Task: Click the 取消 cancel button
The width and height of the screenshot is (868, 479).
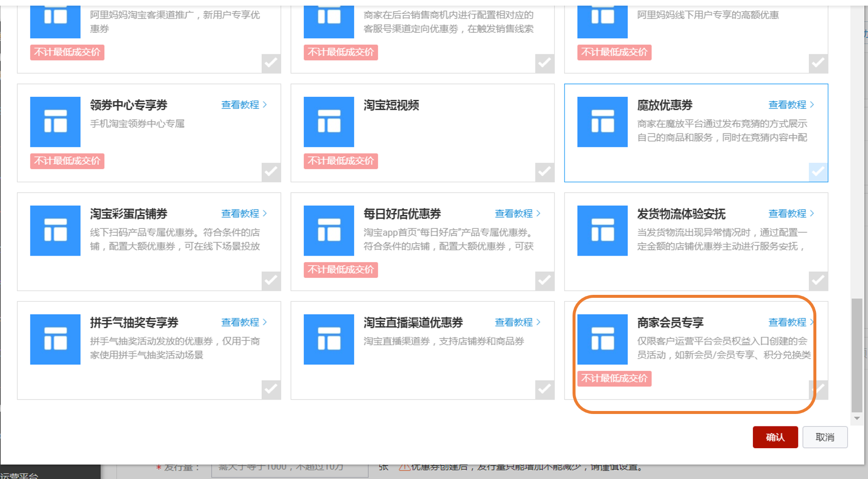Action: (825, 437)
